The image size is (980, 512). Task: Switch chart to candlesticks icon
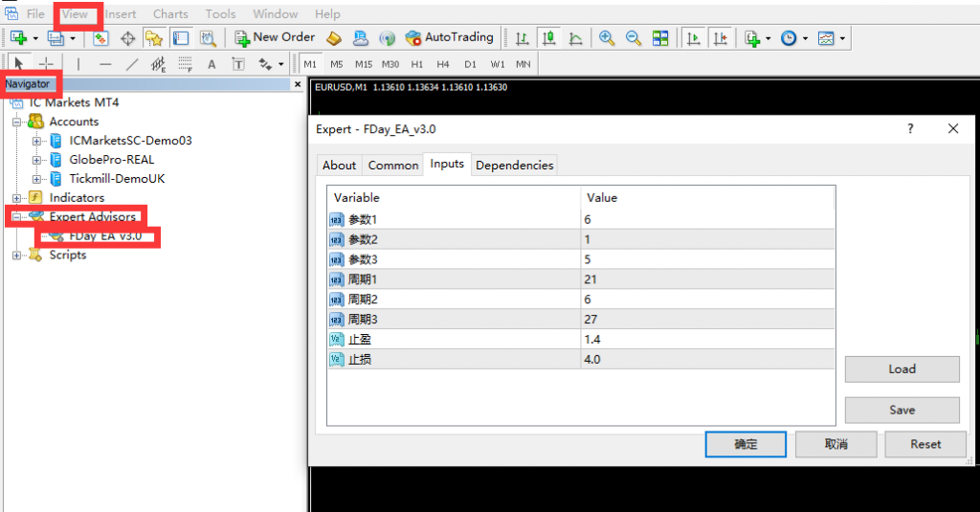pyautogui.click(x=548, y=38)
